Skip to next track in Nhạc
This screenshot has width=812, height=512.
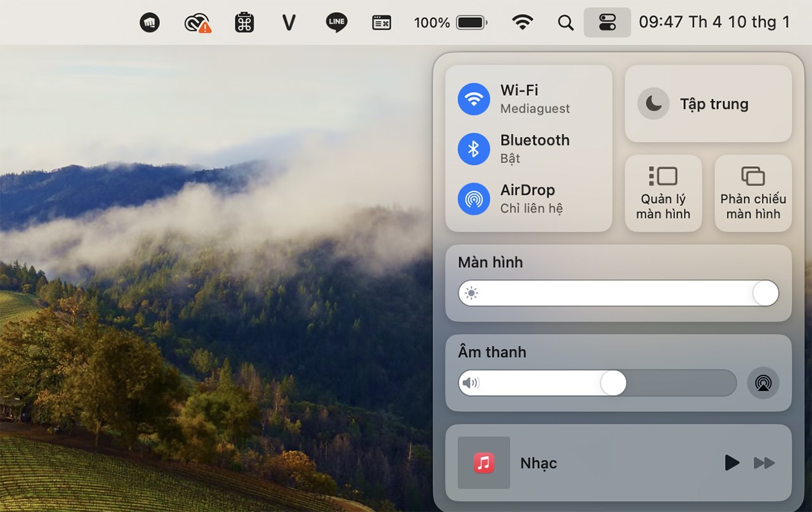(764, 463)
